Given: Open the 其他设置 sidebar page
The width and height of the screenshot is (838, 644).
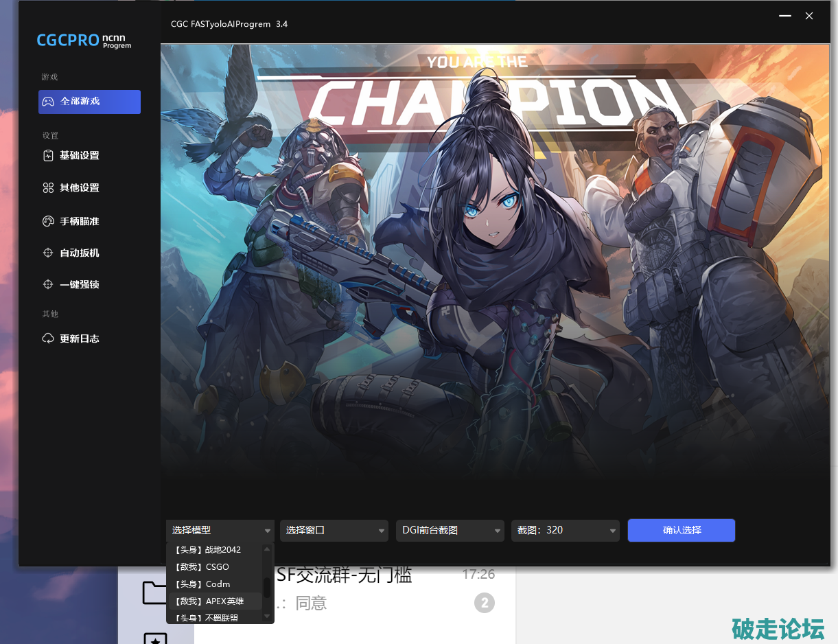Looking at the screenshot, I should 80,188.
